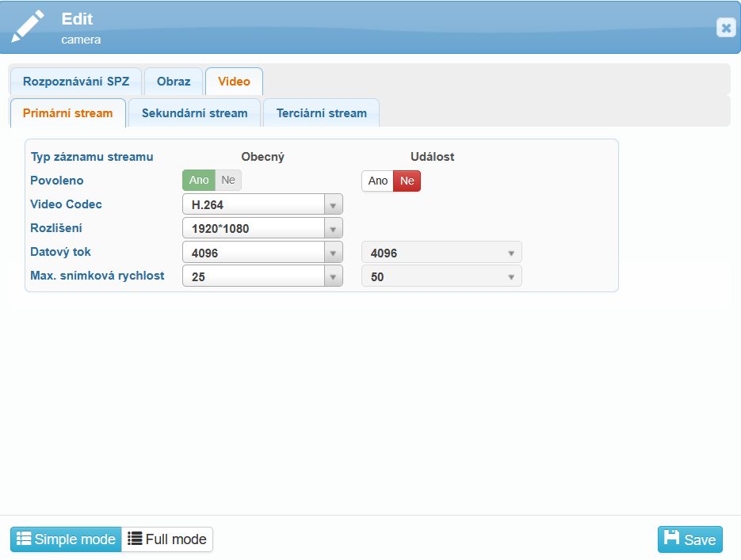Open the Terciární stream tab

tap(321, 113)
